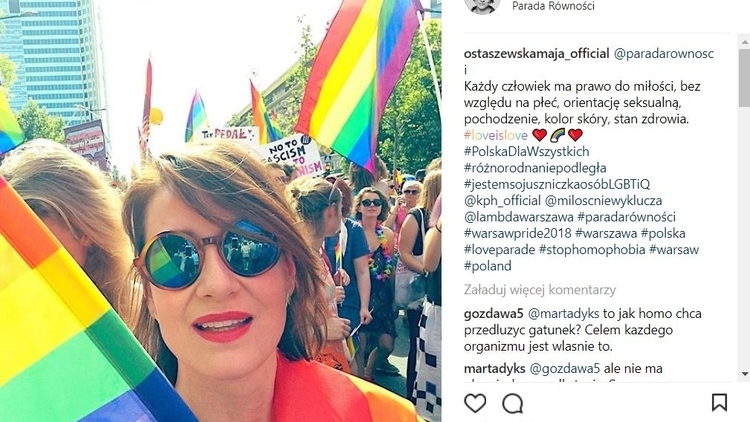750x422 pixels.
Task: Load more comments via Załaduj więcej komentarzy
Action: tap(540, 290)
